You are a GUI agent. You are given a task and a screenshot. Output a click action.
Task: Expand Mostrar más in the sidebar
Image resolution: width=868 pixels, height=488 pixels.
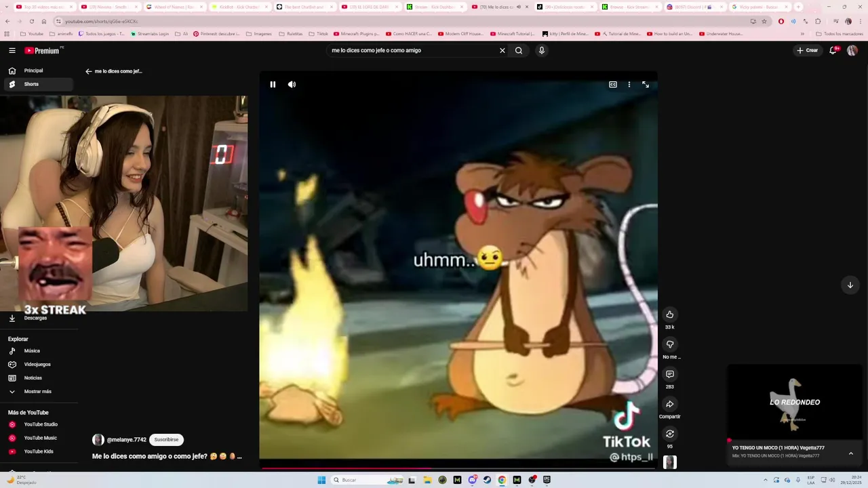point(39,392)
